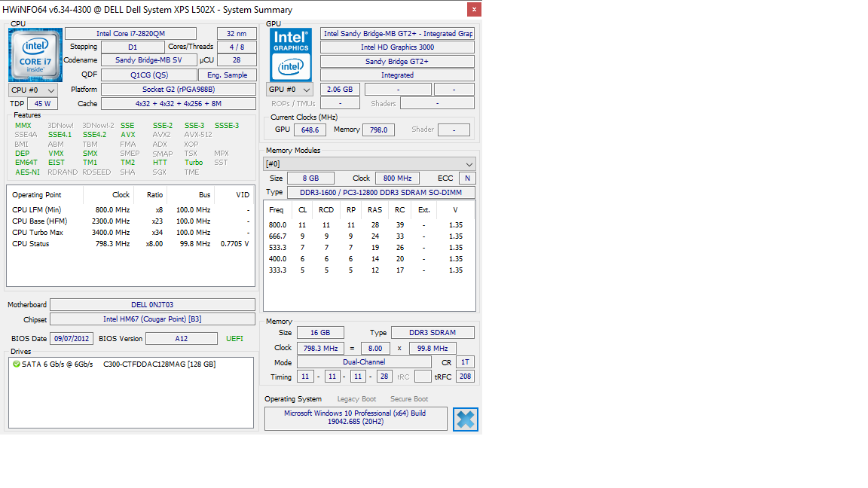868x488 pixels.
Task: Close the HWiNFO64 window with red X
Action: coord(473,10)
